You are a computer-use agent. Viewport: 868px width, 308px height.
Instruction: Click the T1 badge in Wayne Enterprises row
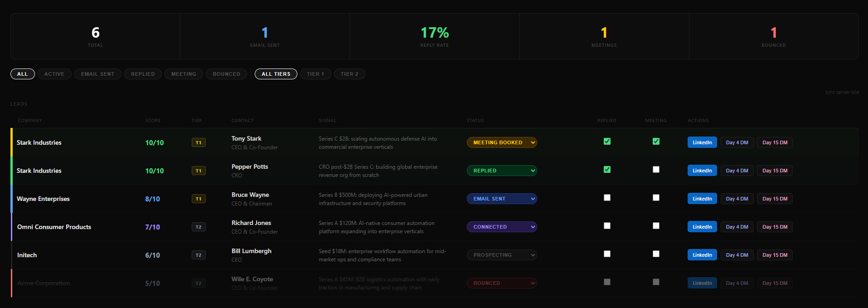click(199, 199)
